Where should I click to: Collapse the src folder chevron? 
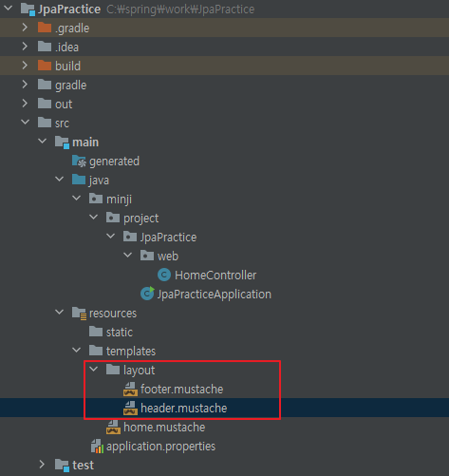[x=25, y=122]
